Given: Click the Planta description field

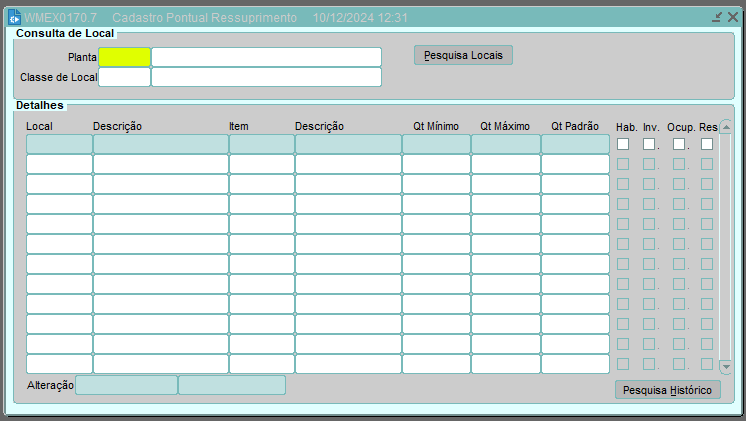Looking at the screenshot, I should pyautogui.click(x=266, y=57).
